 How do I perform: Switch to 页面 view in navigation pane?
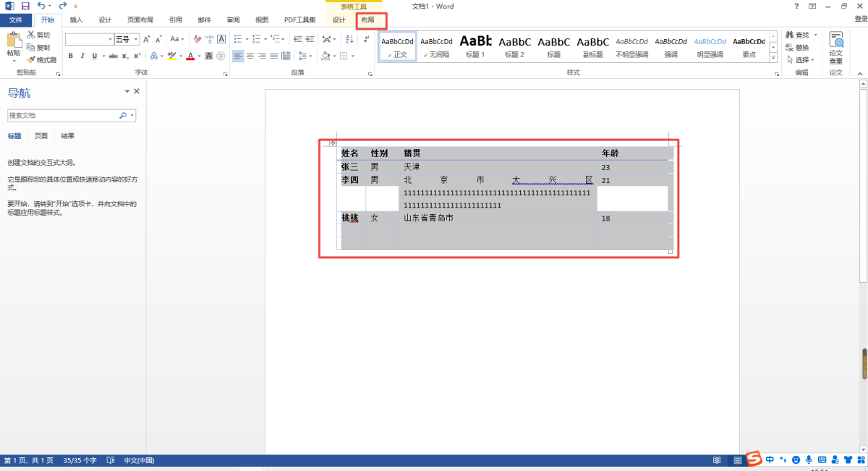[x=41, y=136]
